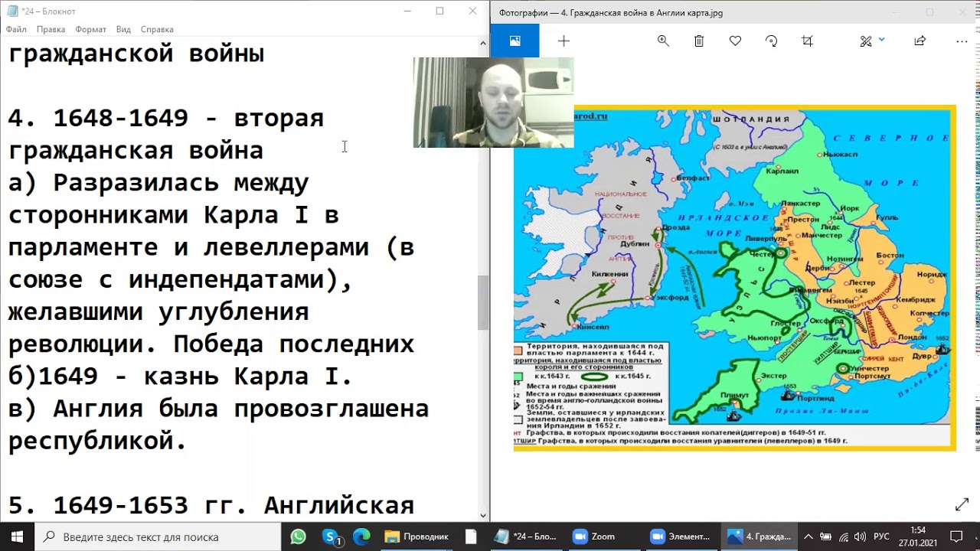Click the webcam video thumbnail overlay
The height and width of the screenshot is (551, 980).
coord(493,103)
